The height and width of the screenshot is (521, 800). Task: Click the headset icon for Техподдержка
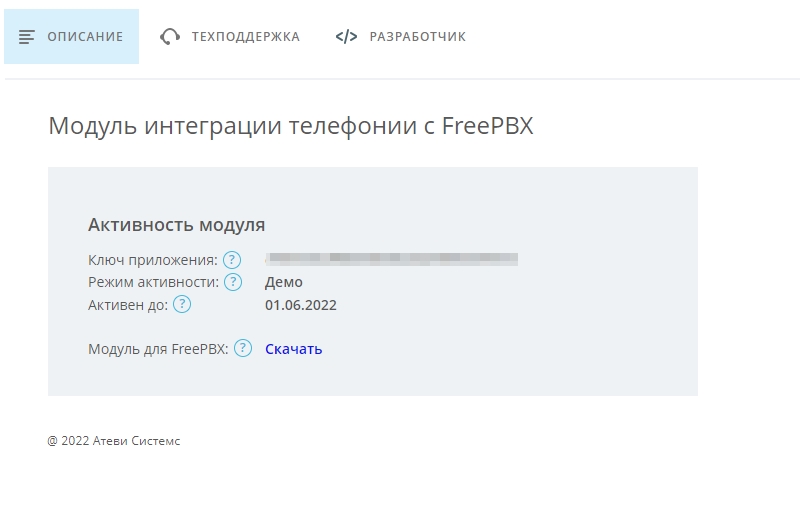(x=170, y=37)
